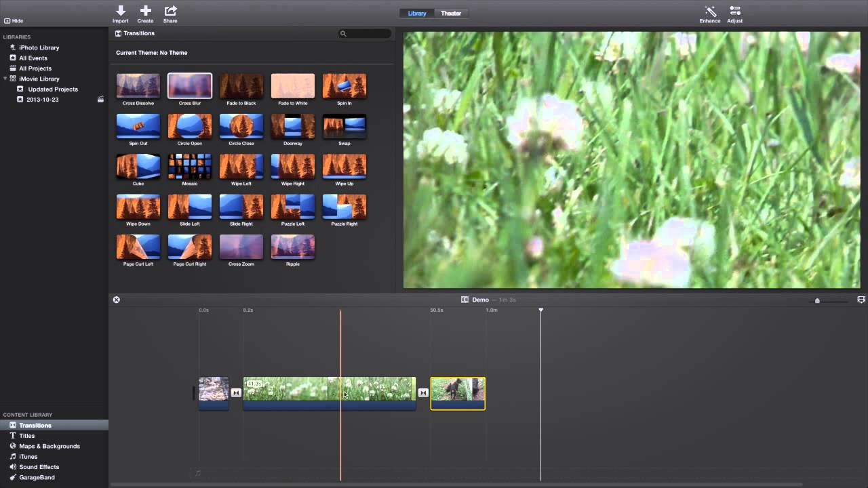Viewport: 868px width, 488px height.
Task: Select the 2013-10-23 event
Action: pyautogui.click(x=42, y=100)
